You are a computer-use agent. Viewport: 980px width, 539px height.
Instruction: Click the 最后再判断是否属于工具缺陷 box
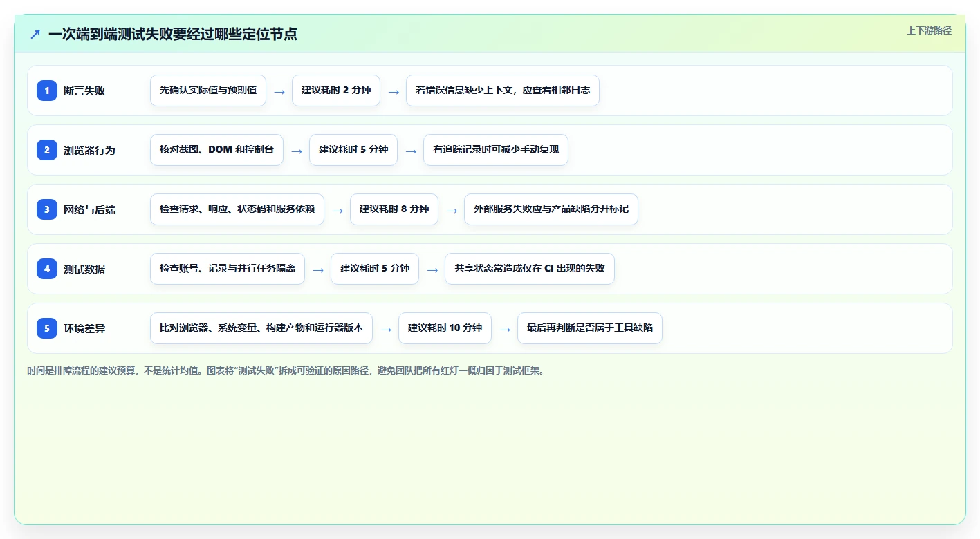(x=590, y=328)
